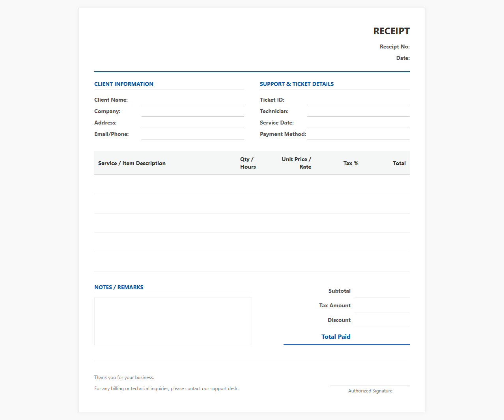Click the NOTES / REMARKS heading
The image size is (504, 420).
tap(119, 287)
